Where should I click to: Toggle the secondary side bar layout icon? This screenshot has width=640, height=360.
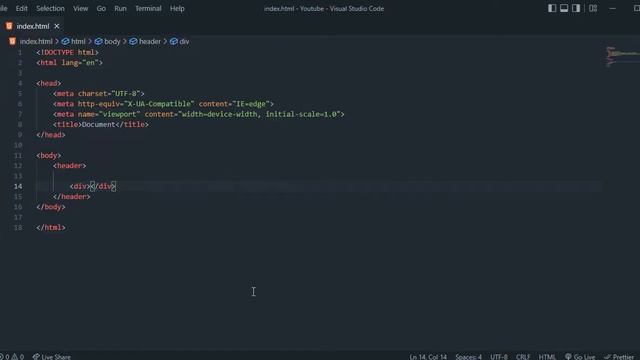(576, 8)
